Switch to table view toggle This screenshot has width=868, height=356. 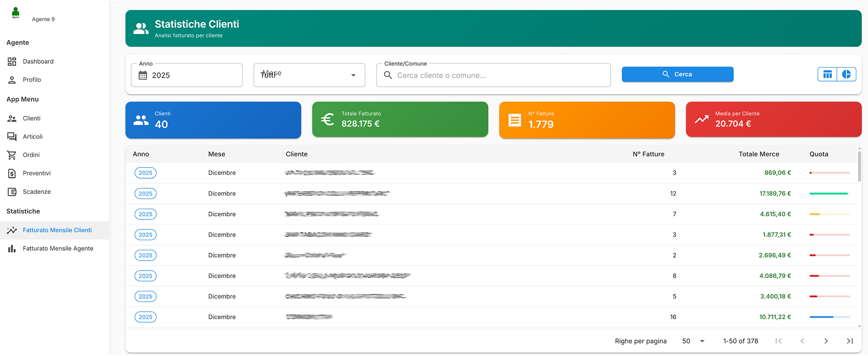(x=827, y=74)
